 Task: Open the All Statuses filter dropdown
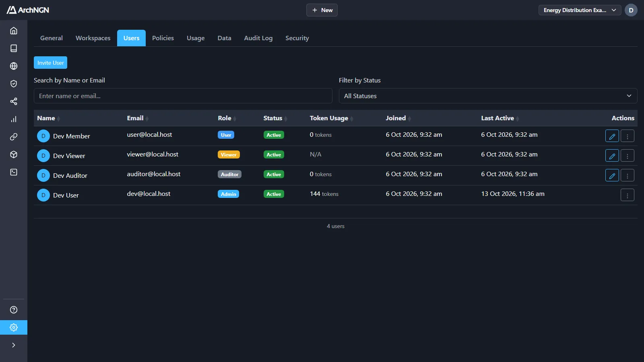(x=488, y=96)
